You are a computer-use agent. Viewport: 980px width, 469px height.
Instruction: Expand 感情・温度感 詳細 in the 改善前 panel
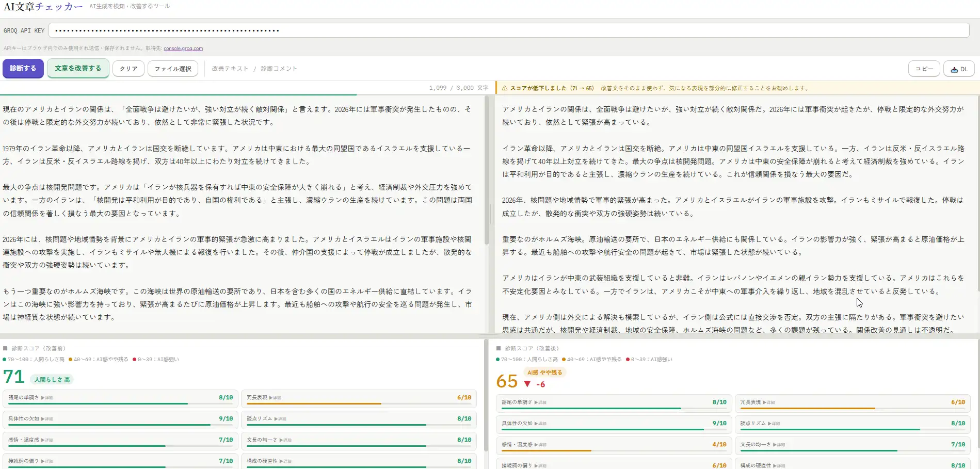(47, 440)
